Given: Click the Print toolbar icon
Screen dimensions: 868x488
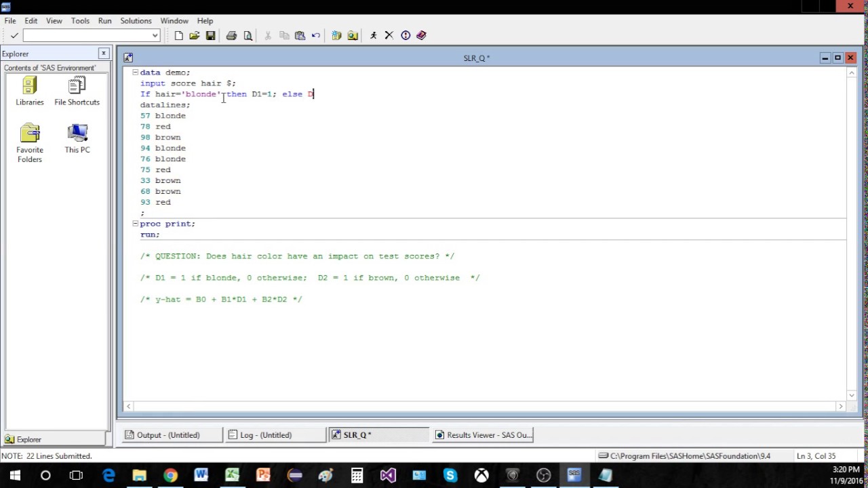Looking at the screenshot, I should (x=231, y=35).
